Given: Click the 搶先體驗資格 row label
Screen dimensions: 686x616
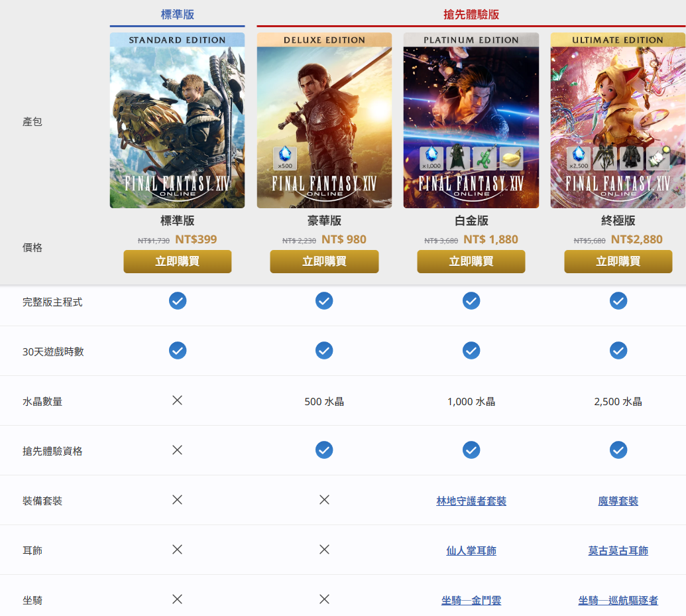Looking at the screenshot, I should coord(52,451).
